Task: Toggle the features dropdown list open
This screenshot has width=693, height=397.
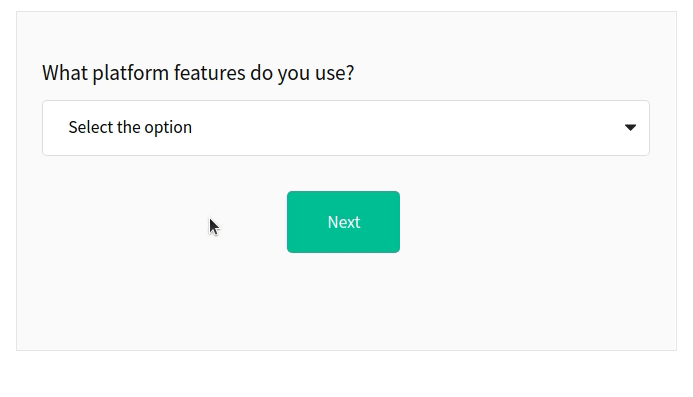Action: (346, 128)
